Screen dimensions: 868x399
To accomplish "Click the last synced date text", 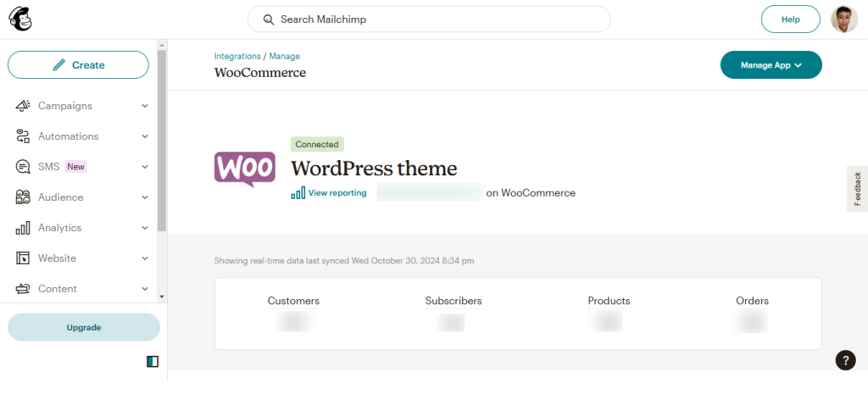I will coord(344,260).
